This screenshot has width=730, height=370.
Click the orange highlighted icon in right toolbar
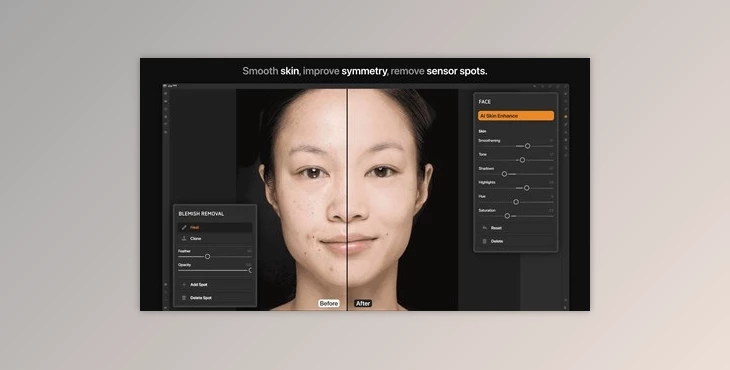click(566, 116)
